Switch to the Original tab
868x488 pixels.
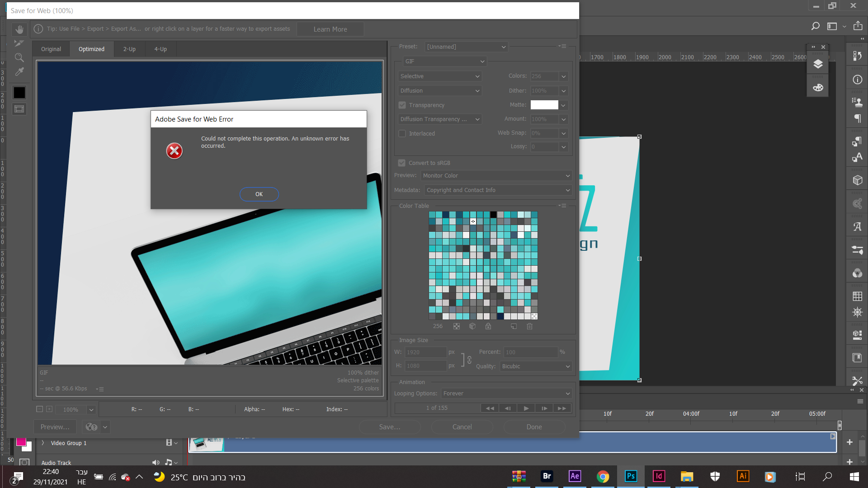(x=51, y=49)
